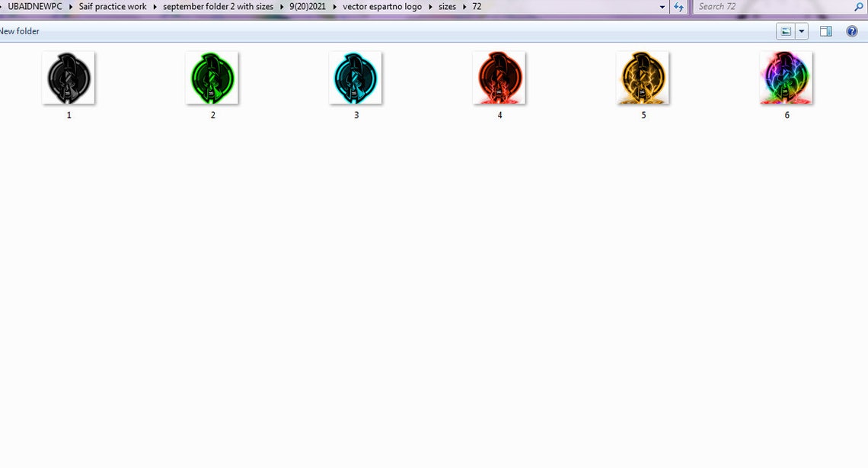Screen dimensions: 868x468
Task: Open the sizes breadcrumb folder
Action: click(x=447, y=6)
